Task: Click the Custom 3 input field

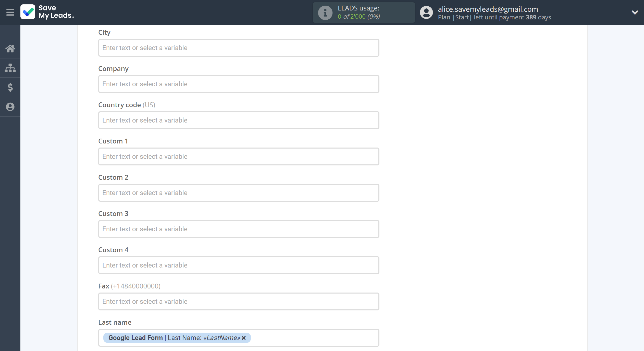Action: pos(239,229)
